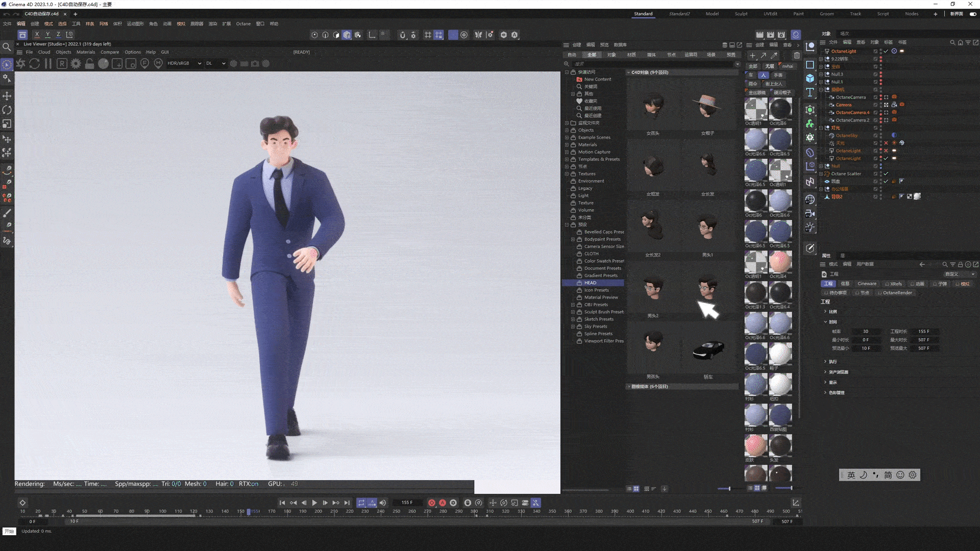Toggle the Y axis lock
Screen dimensions: 980x551
click(x=47, y=35)
